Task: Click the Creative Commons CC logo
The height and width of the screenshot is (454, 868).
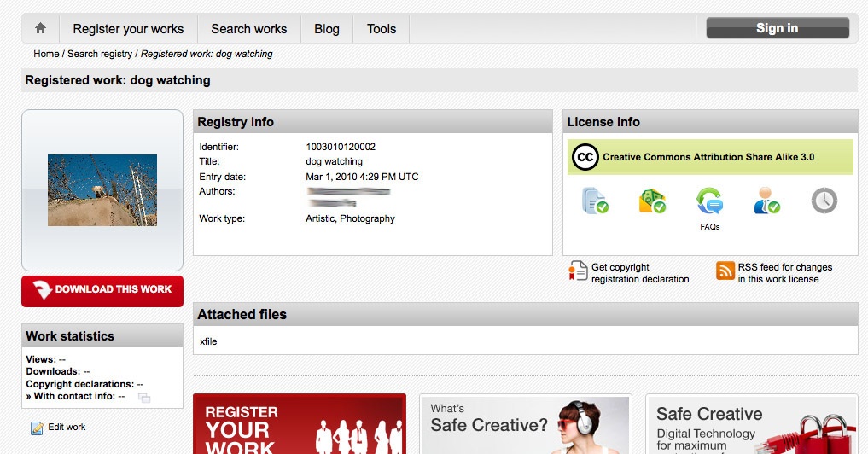Action: point(585,157)
